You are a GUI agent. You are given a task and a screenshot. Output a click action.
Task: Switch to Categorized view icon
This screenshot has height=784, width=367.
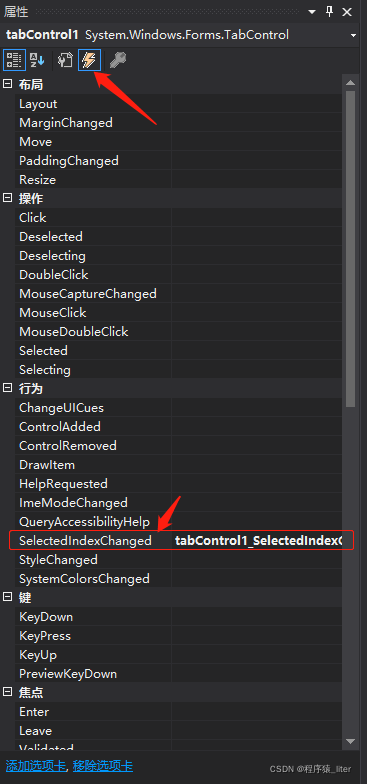tap(14, 60)
